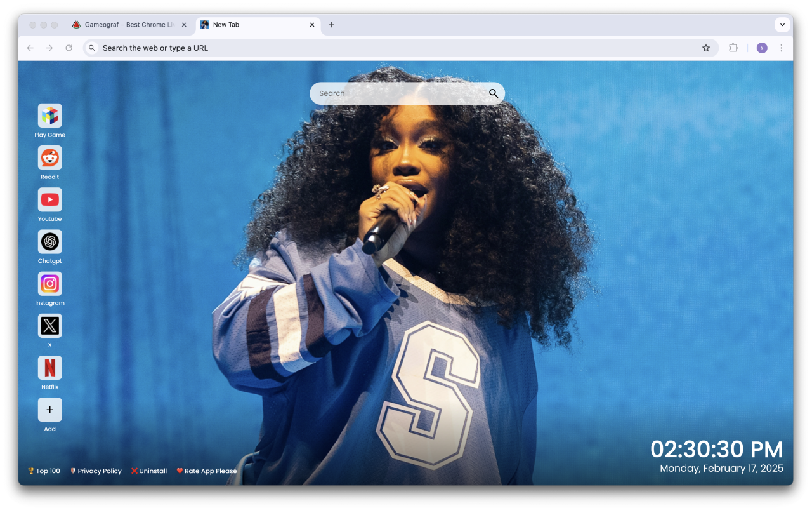Image resolution: width=812 pixels, height=508 pixels.
Task: Click Rate App Please
Action: click(x=206, y=471)
